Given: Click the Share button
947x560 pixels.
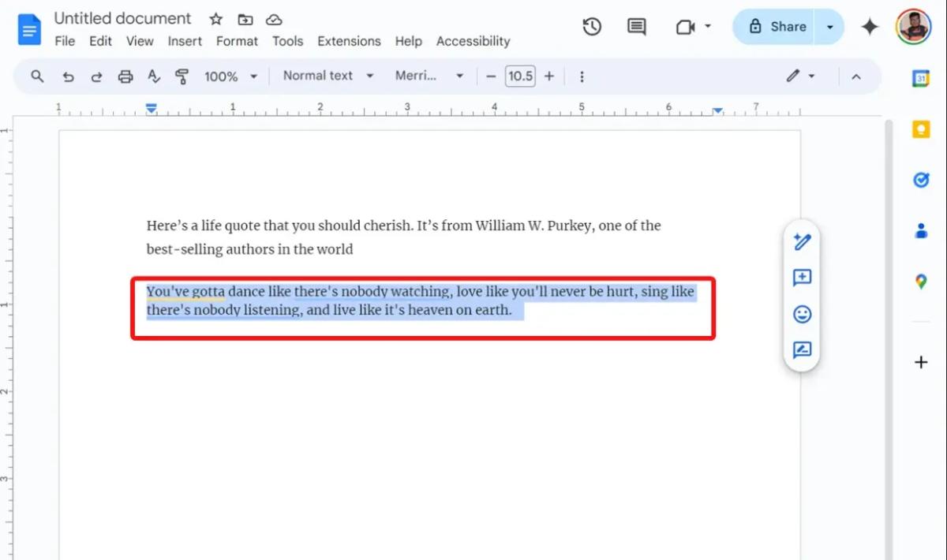Looking at the screenshot, I should 784,26.
